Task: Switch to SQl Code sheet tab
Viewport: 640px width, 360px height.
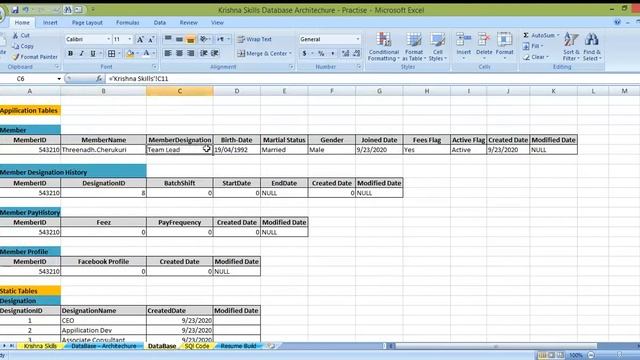Action: 197,346
